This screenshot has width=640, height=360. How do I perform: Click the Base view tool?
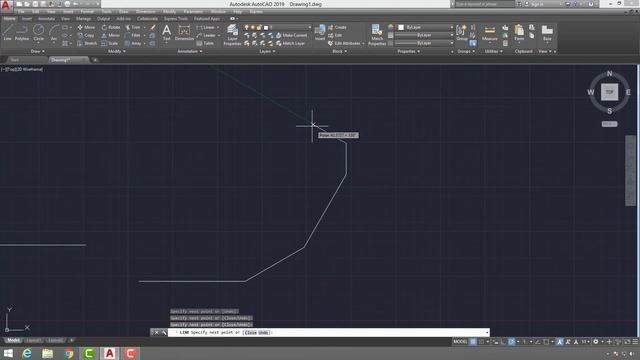[x=547, y=33]
